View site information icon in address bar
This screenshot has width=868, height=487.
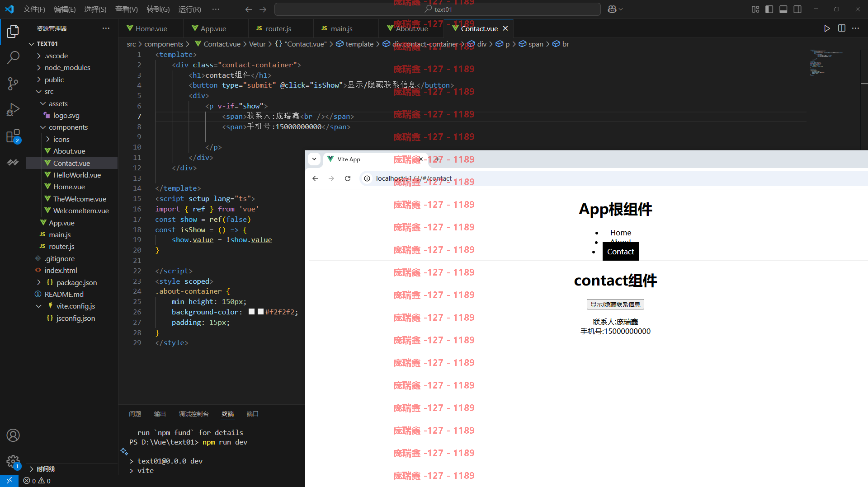coord(367,178)
